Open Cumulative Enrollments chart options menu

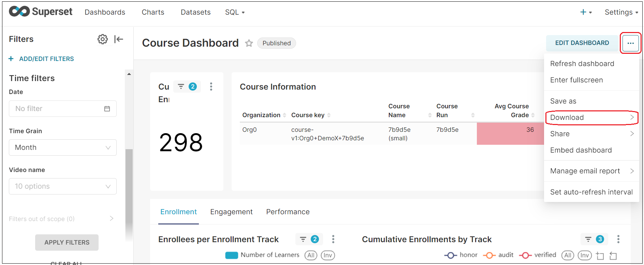618,239
